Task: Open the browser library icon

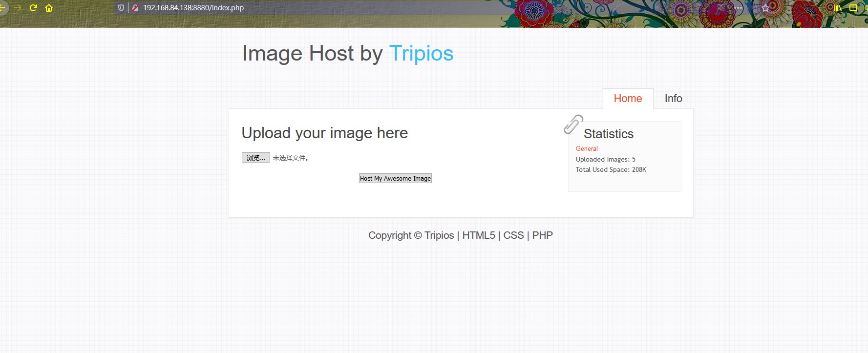Action: [838, 8]
